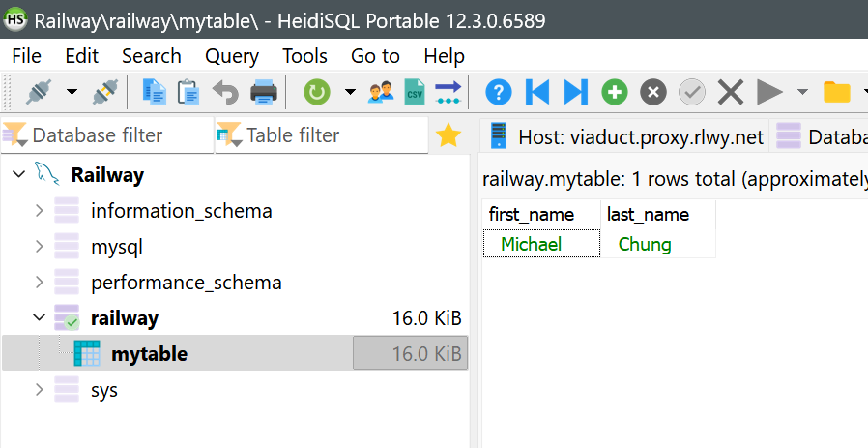Select the sys database
Screen dimensions: 868x448
coord(104,390)
